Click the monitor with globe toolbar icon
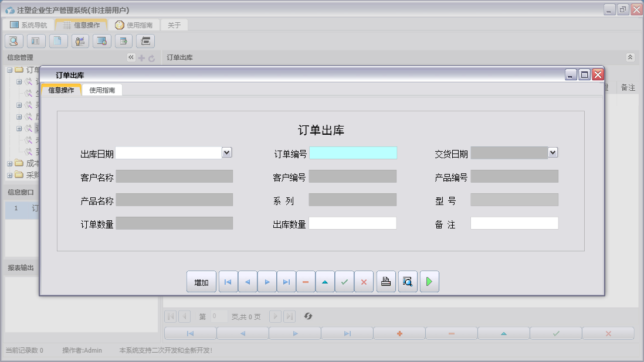Screen dimensions: 644x362 point(101,41)
